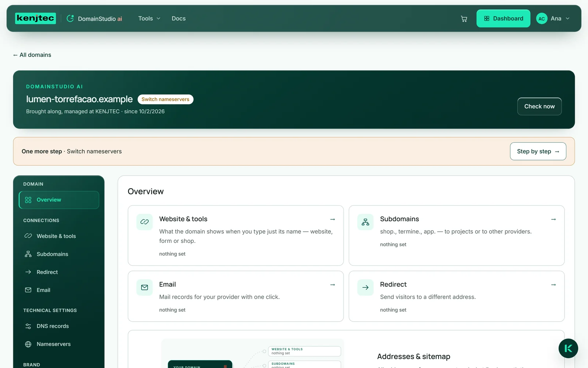
Task: Open the Docs nav link
Action: pyautogui.click(x=179, y=18)
